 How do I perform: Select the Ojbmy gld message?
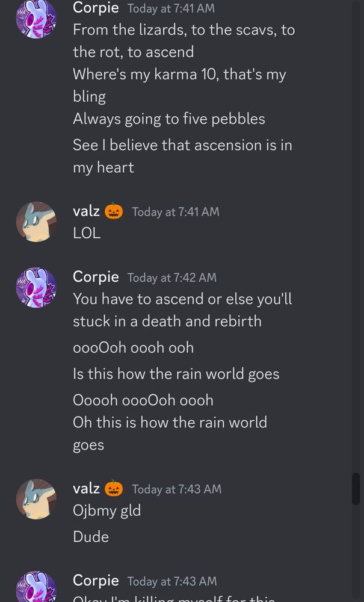[106, 511]
